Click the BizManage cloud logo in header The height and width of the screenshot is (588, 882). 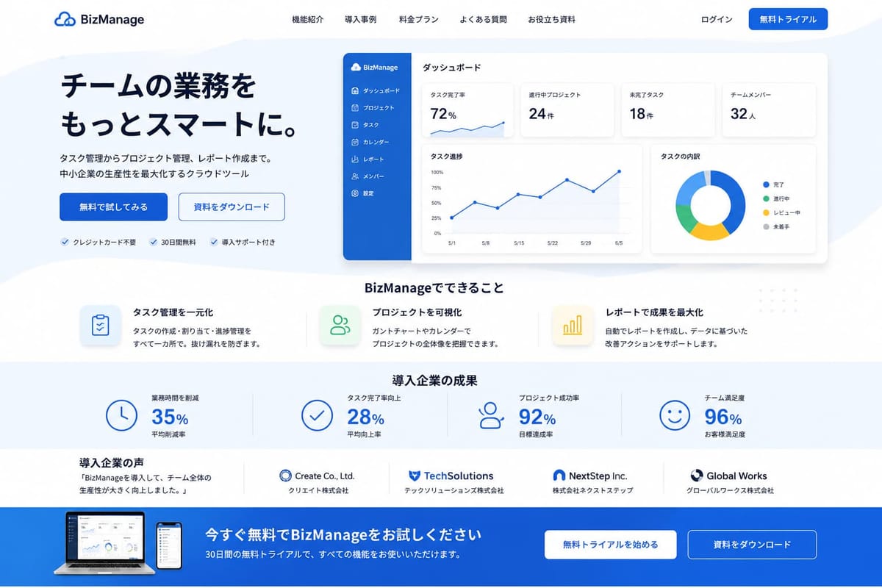coord(99,20)
